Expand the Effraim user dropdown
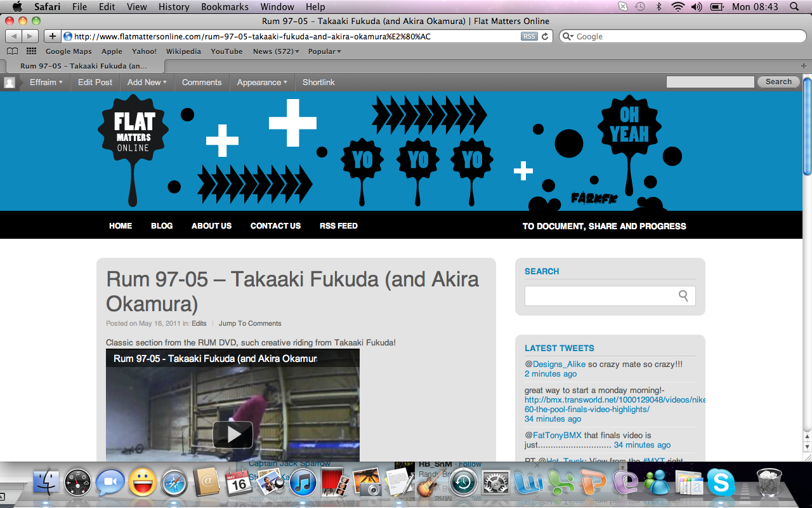Viewport: 812px width, 508px height. click(46, 82)
